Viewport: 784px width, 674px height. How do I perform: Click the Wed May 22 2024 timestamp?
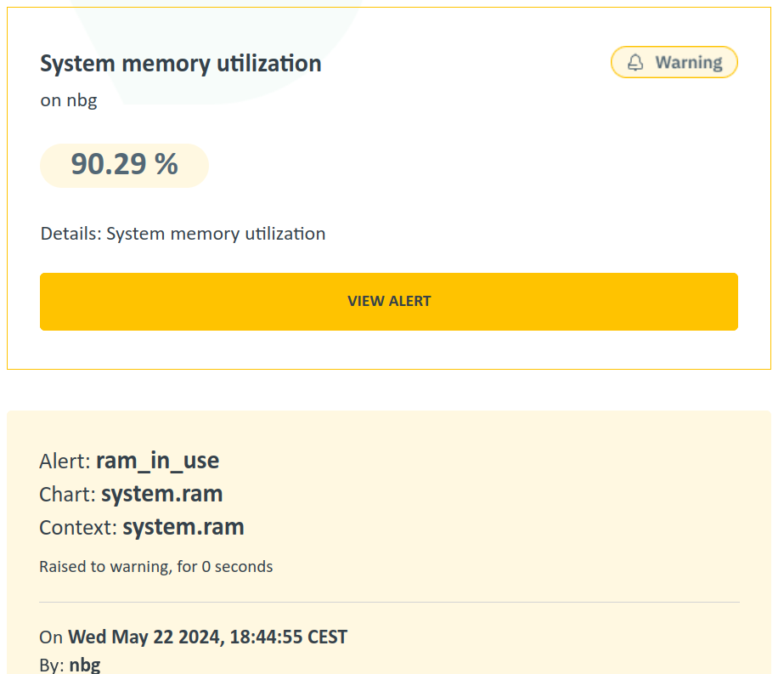(x=144, y=637)
